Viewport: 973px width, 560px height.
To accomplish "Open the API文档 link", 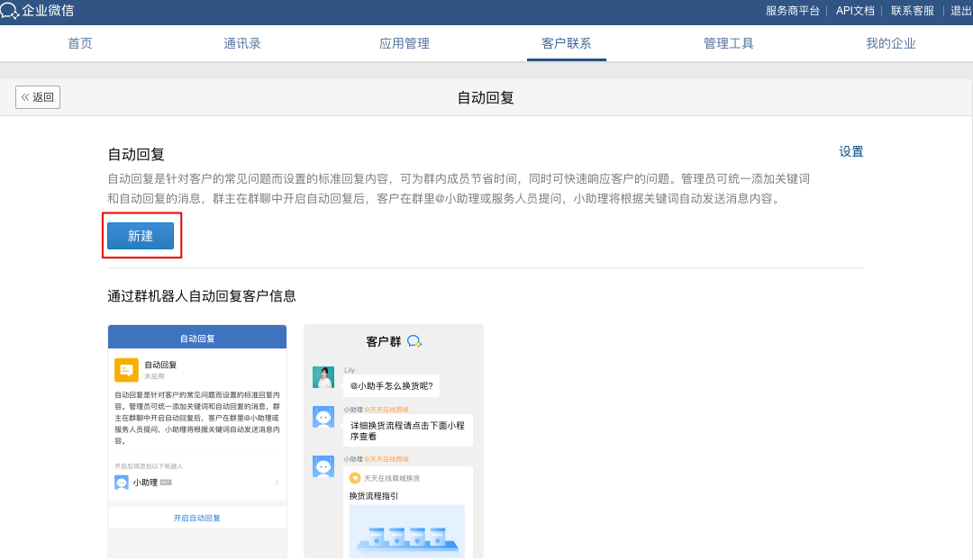I will coord(855,11).
